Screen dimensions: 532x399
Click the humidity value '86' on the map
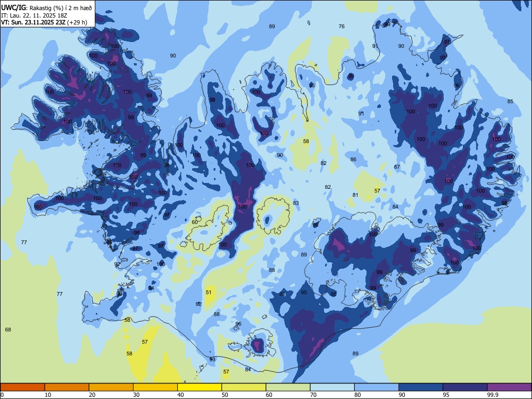pos(354,160)
